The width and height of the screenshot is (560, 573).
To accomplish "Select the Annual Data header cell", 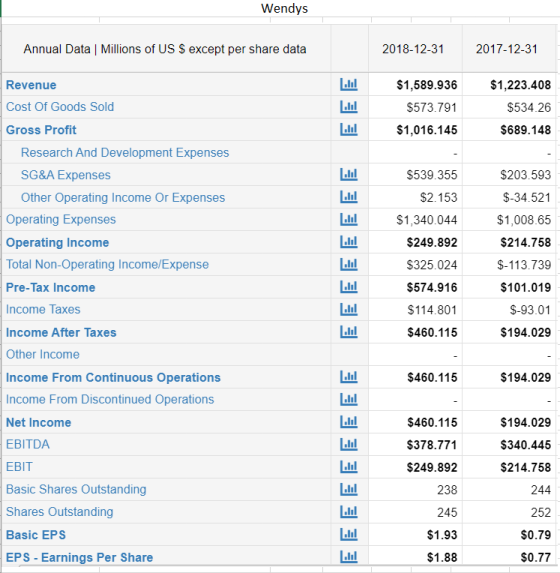I will click(165, 49).
